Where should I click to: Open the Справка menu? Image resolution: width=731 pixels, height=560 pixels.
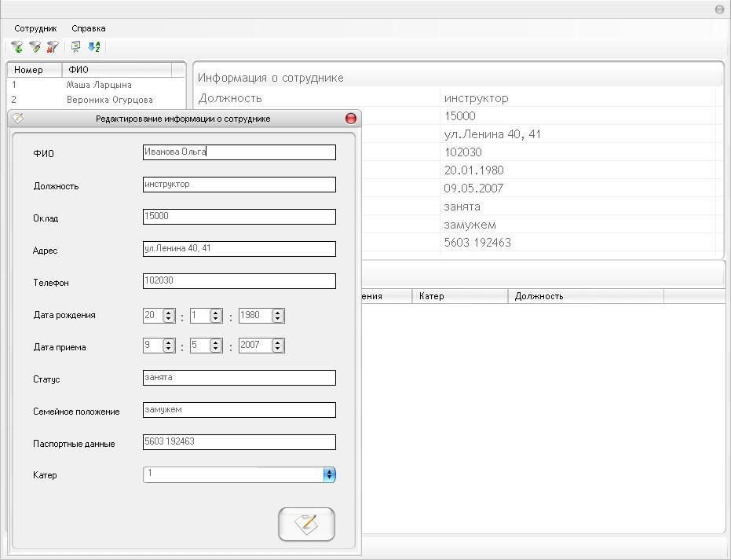click(x=89, y=28)
